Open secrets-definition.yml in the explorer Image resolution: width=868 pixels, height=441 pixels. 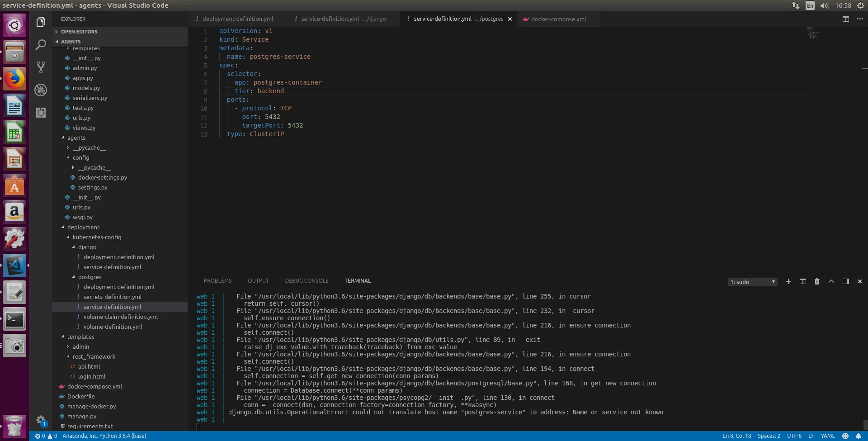112,297
